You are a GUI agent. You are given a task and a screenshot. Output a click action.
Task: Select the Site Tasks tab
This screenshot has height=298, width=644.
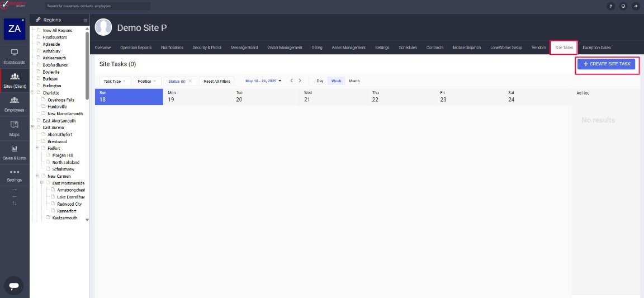[x=564, y=48]
